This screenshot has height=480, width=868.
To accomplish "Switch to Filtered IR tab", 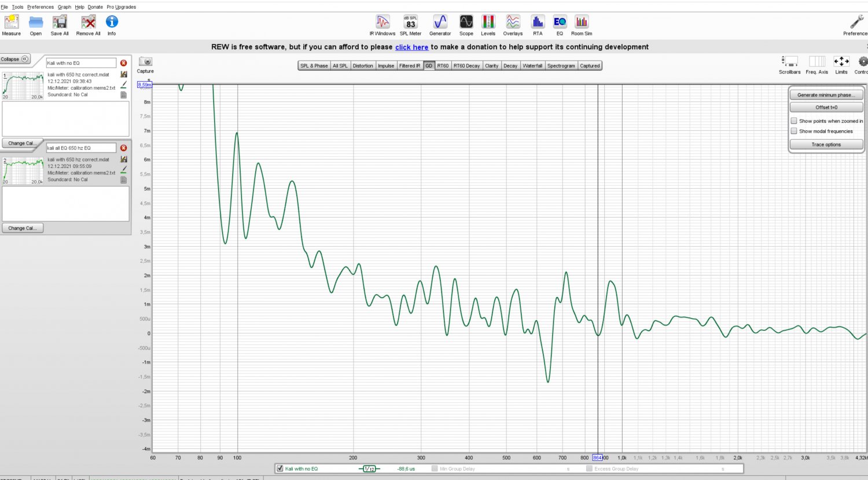I will 410,65.
